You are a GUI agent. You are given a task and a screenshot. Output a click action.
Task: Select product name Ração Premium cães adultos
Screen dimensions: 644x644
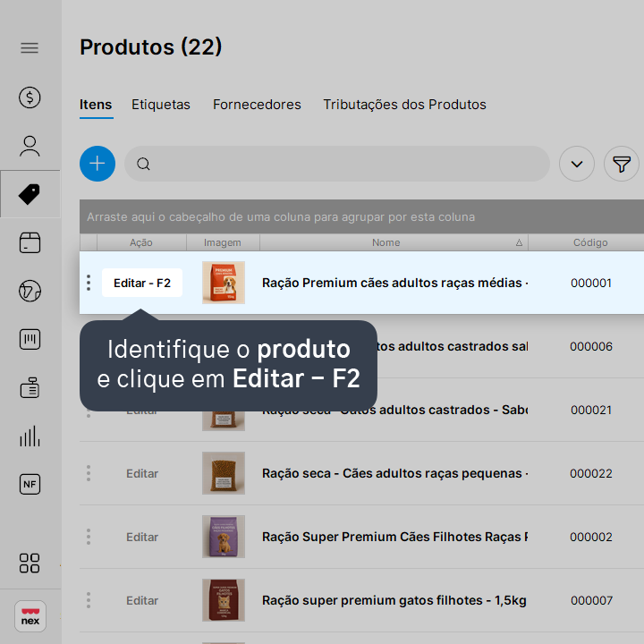pos(394,283)
